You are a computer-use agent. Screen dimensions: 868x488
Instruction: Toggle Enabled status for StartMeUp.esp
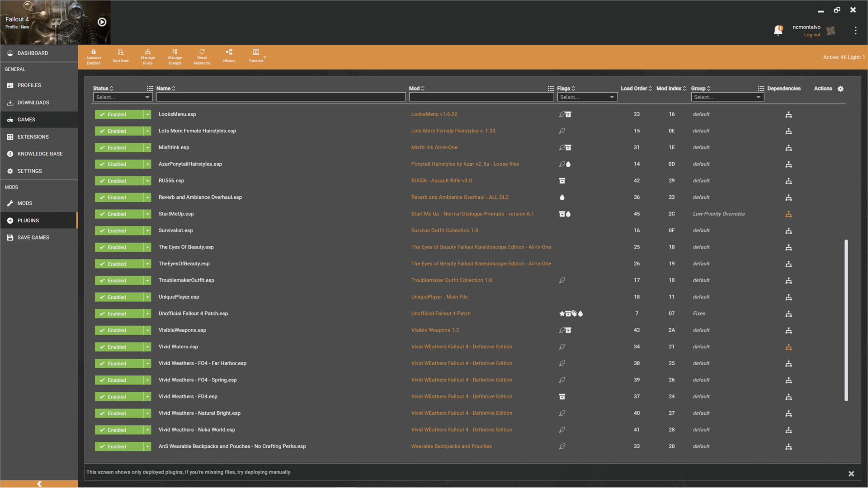119,214
